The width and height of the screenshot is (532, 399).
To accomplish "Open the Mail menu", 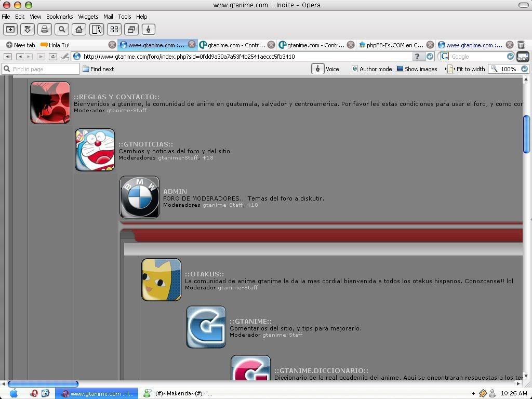I will 108,17.
